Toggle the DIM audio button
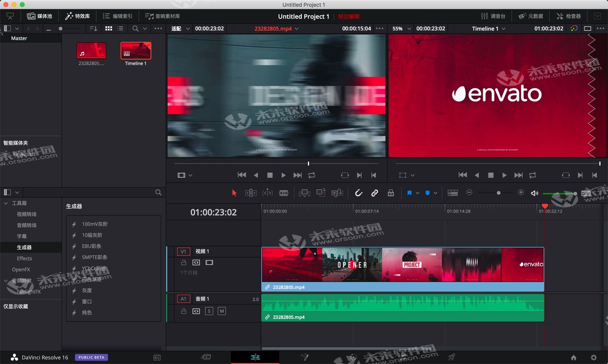The height and width of the screenshot is (364, 608). coord(586,193)
